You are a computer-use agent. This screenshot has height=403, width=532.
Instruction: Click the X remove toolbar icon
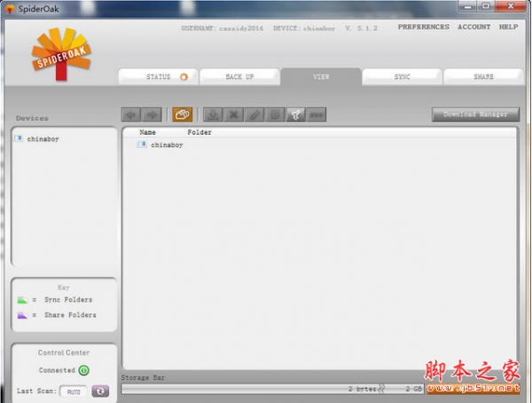233,115
